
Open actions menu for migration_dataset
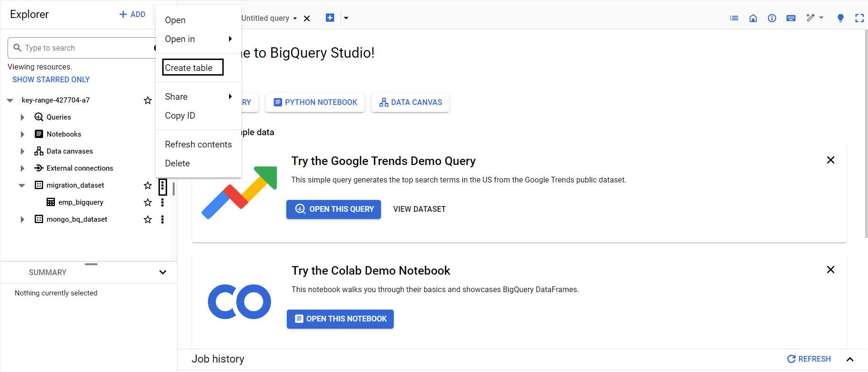click(x=162, y=187)
